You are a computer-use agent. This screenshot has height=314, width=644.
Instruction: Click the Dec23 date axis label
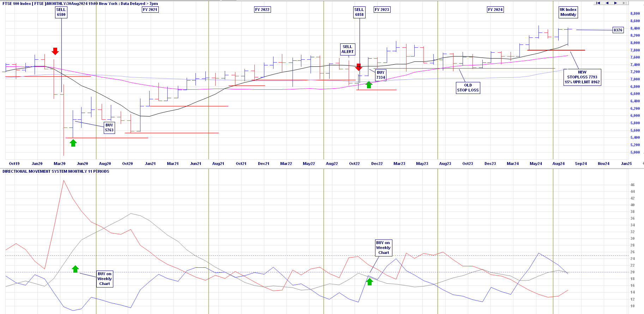490,164
